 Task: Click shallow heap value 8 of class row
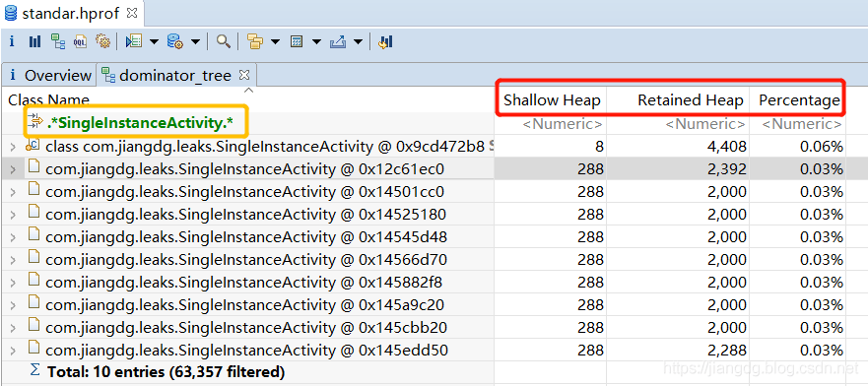(x=599, y=147)
